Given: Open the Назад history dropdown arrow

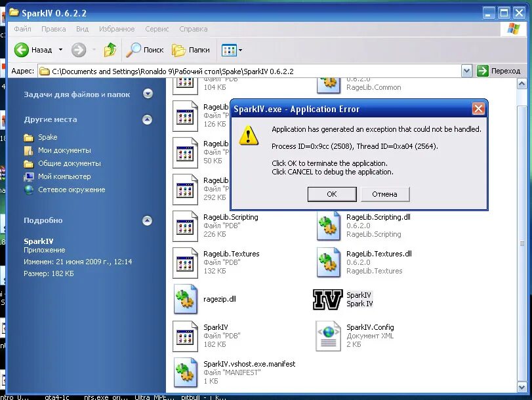Looking at the screenshot, I should click(60, 50).
